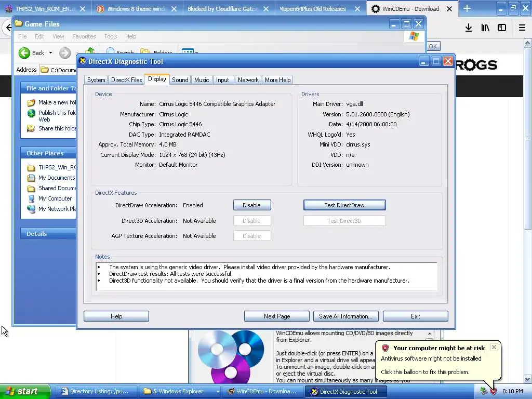Close the security warning balloon
Viewport: 532px width, 399px height.
point(494,347)
